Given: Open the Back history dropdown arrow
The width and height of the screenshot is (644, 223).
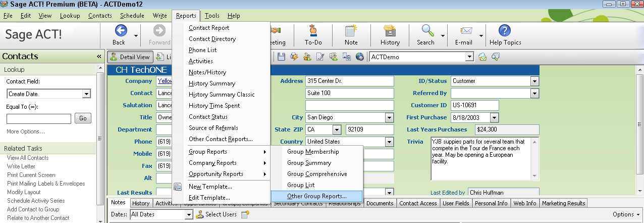Looking at the screenshot, I should [x=136, y=36].
